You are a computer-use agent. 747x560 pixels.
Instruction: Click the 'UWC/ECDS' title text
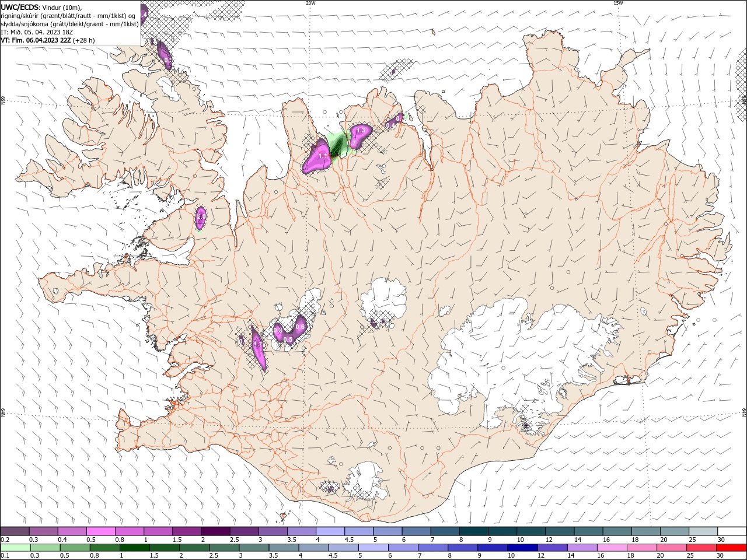20,7
